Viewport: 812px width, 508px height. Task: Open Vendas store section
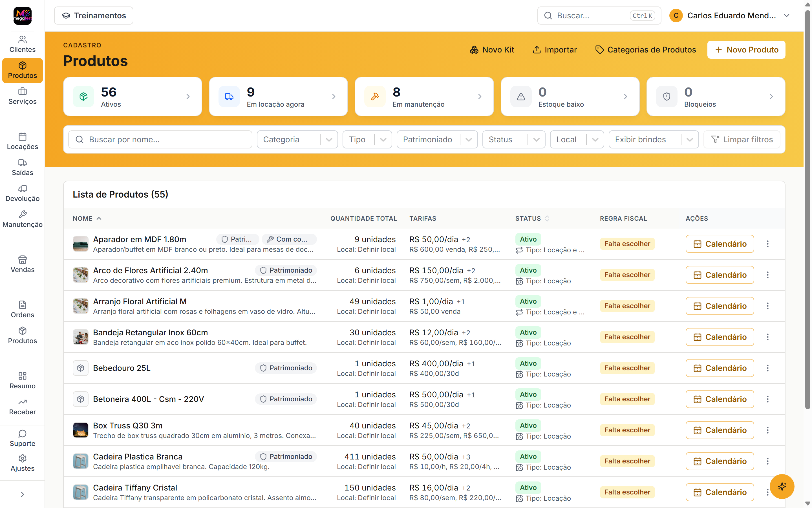click(x=23, y=264)
